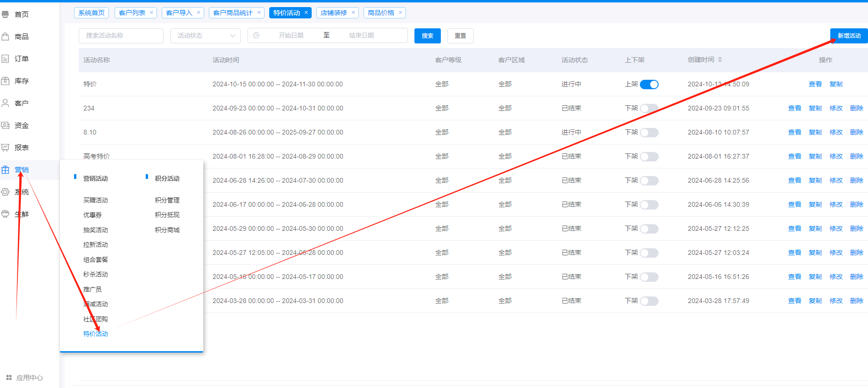Open the 库存 inventory box icon
868x388 pixels.
point(6,81)
